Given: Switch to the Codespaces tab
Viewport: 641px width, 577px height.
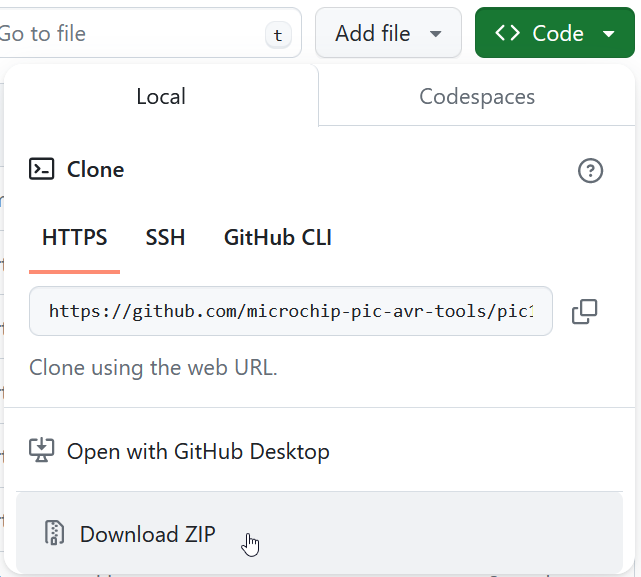Looking at the screenshot, I should [477, 97].
